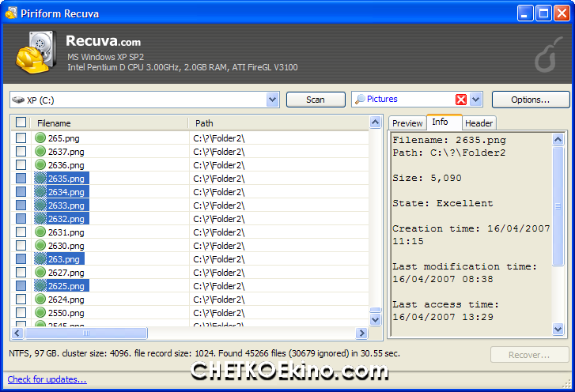
Task: Click the green status icon beside 2630.png
Action: coord(40,246)
